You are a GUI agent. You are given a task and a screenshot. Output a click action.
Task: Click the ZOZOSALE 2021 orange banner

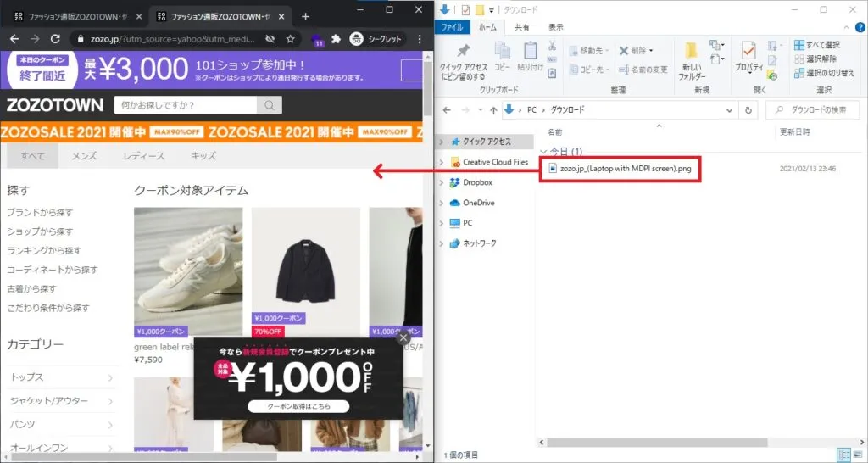click(211, 132)
